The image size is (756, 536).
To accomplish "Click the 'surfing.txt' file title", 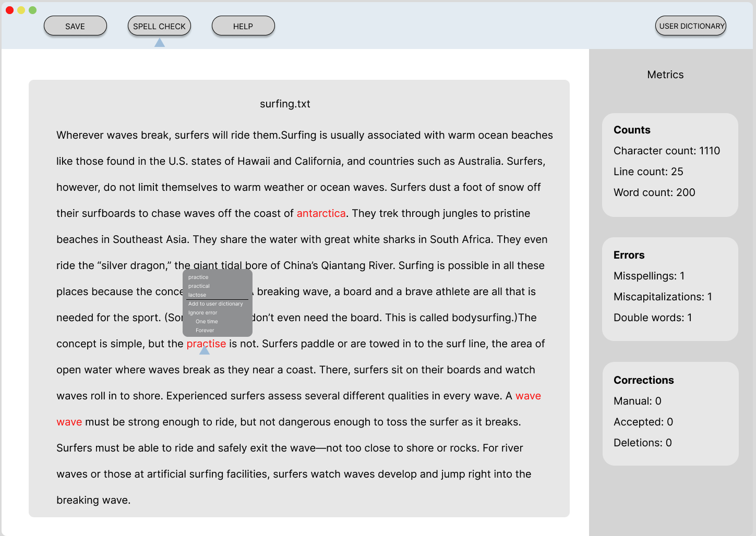I will click(285, 104).
